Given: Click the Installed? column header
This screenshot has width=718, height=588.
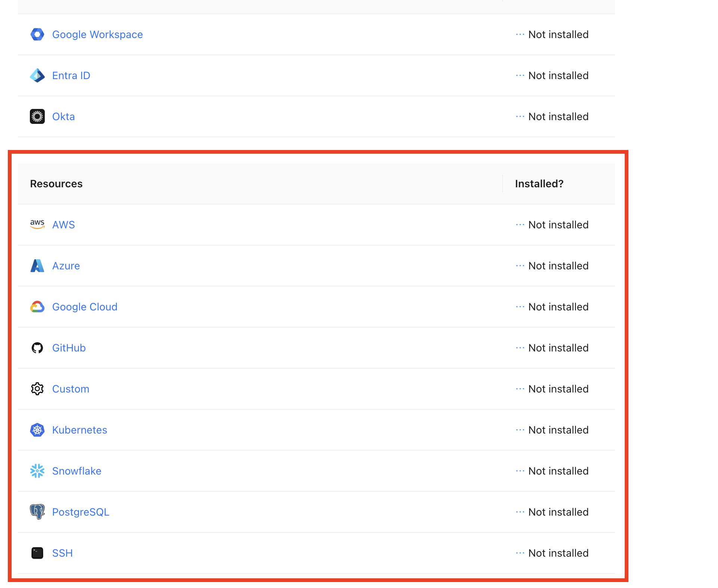Looking at the screenshot, I should tap(539, 184).
